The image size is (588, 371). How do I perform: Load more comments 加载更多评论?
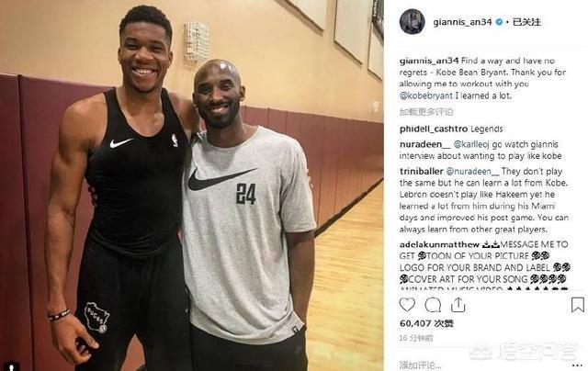point(426,112)
